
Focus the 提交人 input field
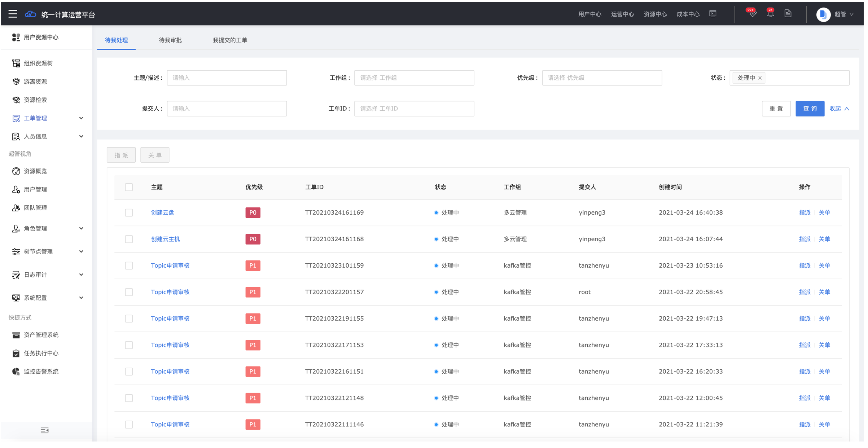(227, 109)
